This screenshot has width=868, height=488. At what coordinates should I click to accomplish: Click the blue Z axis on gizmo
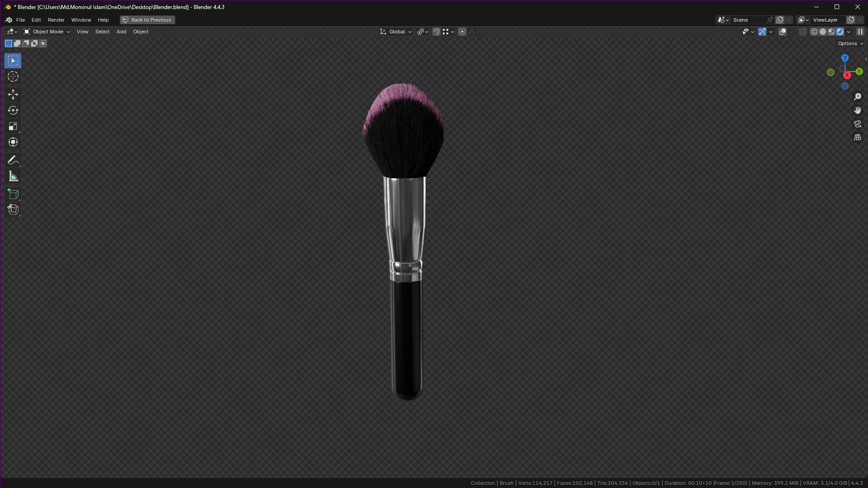tap(845, 58)
